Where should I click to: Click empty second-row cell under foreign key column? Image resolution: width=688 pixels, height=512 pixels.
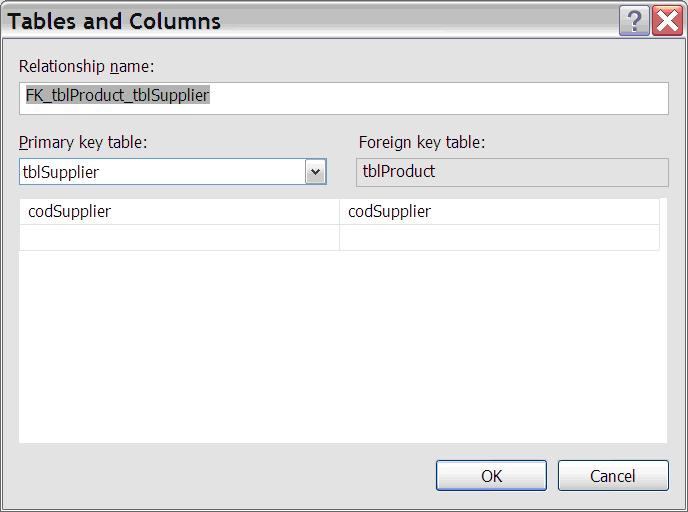tap(499, 237)
